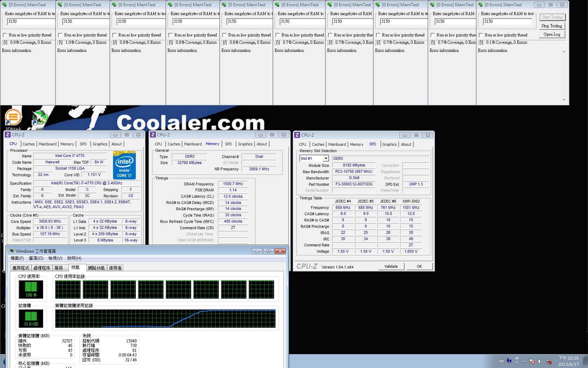Click the part number F3-3000C12-8GTXDG
Viewport: 588px width, 368px height.
[x=354, y=184]
